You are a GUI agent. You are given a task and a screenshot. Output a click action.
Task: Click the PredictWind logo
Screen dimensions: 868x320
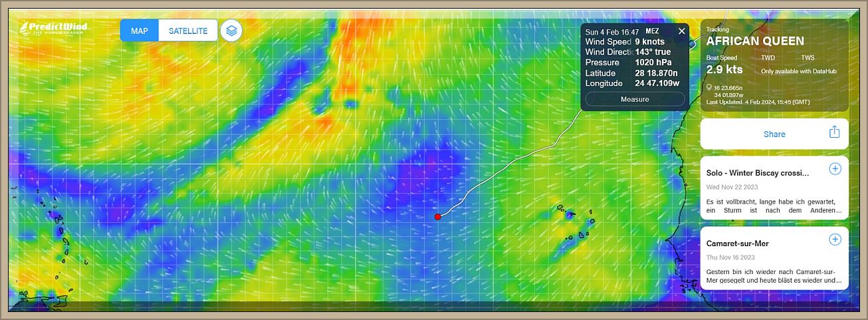point(54,29)
